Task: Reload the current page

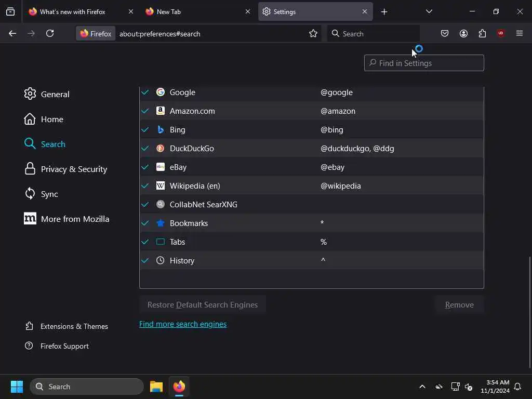Action: (50, 34)
